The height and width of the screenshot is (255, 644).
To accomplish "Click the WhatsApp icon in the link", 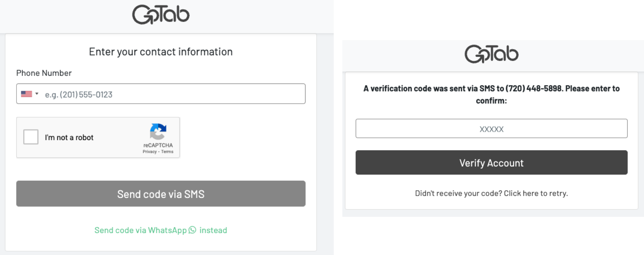I will point(192,230).
